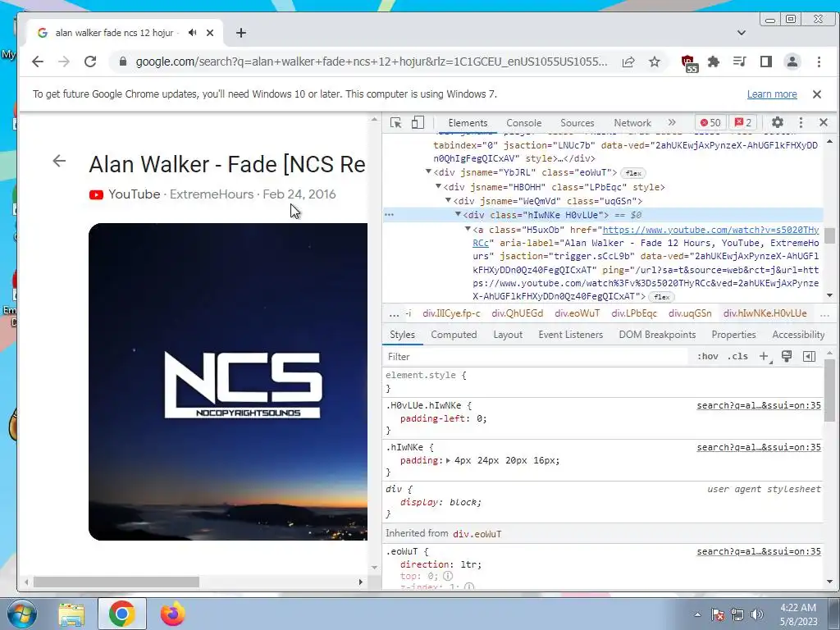Click the 2 issues counter
The width and height of the screenshot is (840, 630).
(743, 123)
